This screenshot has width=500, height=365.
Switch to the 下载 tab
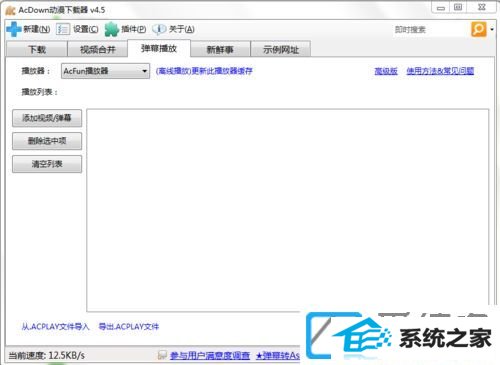pos(37,50)
